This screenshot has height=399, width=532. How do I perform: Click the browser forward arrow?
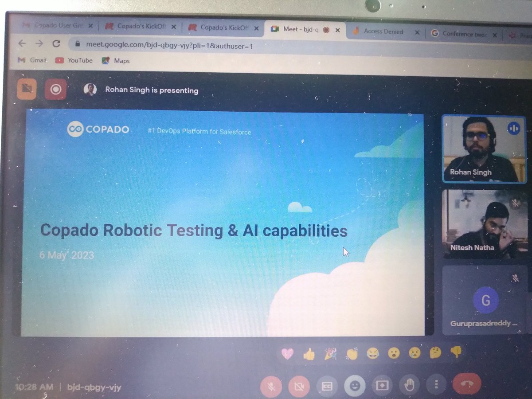[39, 43]
